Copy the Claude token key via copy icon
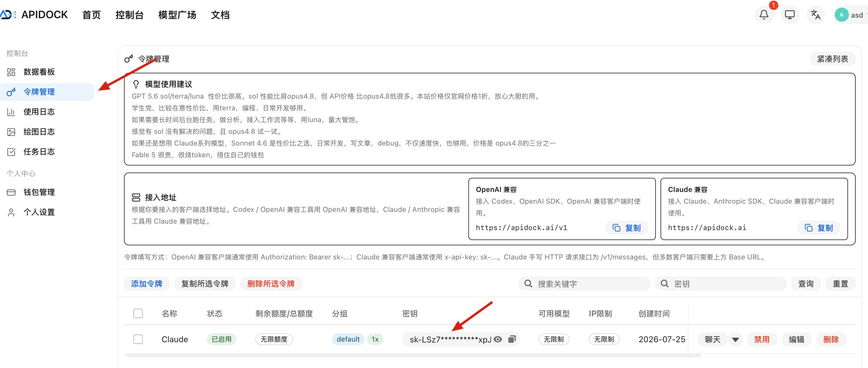Viewport: 868px width, 368px height. [x=512, y=339]
